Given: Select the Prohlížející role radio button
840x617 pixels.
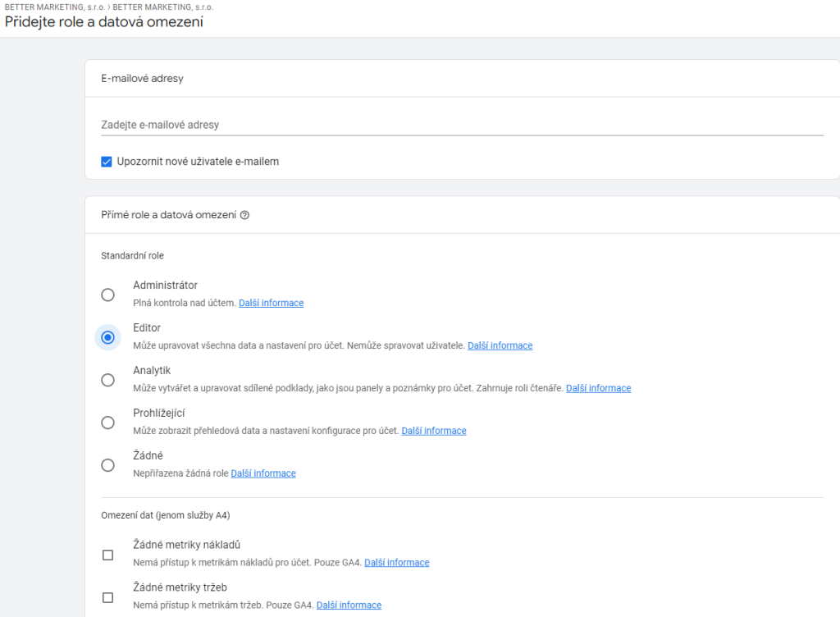Looking at the screenshot, I should pyautogui.click(x=107, y=423).
